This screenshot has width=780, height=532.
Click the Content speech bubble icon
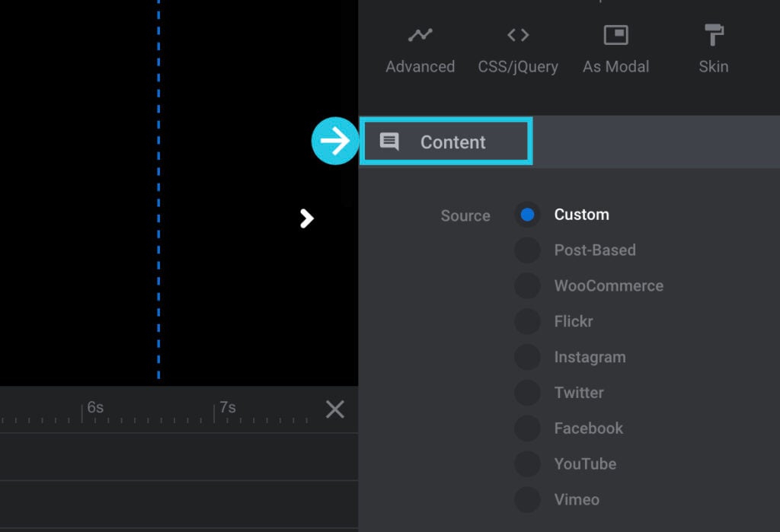point(391,141)
